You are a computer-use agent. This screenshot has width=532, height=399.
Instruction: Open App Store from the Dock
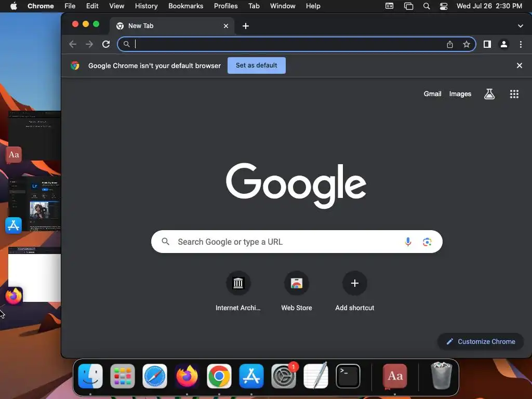[x=251, y=376]
